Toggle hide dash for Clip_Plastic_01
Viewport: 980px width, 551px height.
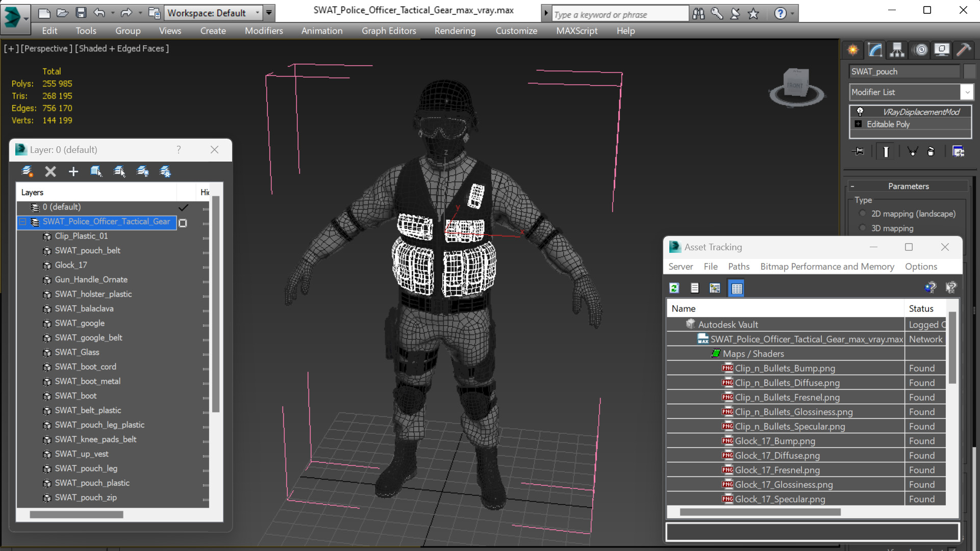[205, 238]
